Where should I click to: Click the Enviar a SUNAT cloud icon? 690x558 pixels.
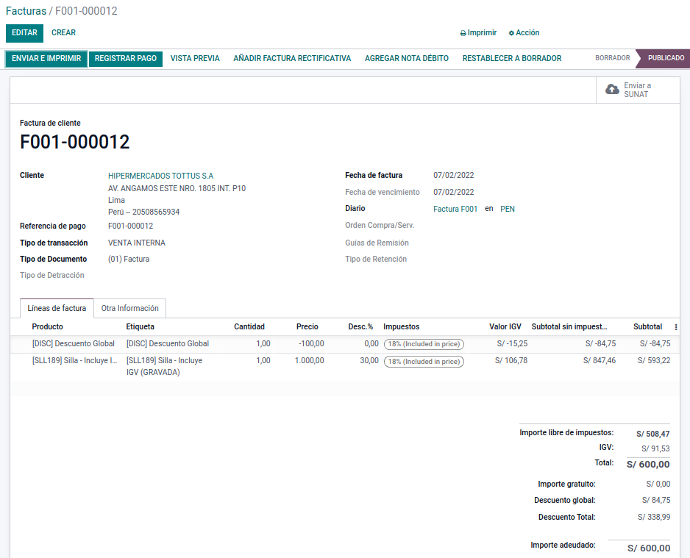click(612, 90)
